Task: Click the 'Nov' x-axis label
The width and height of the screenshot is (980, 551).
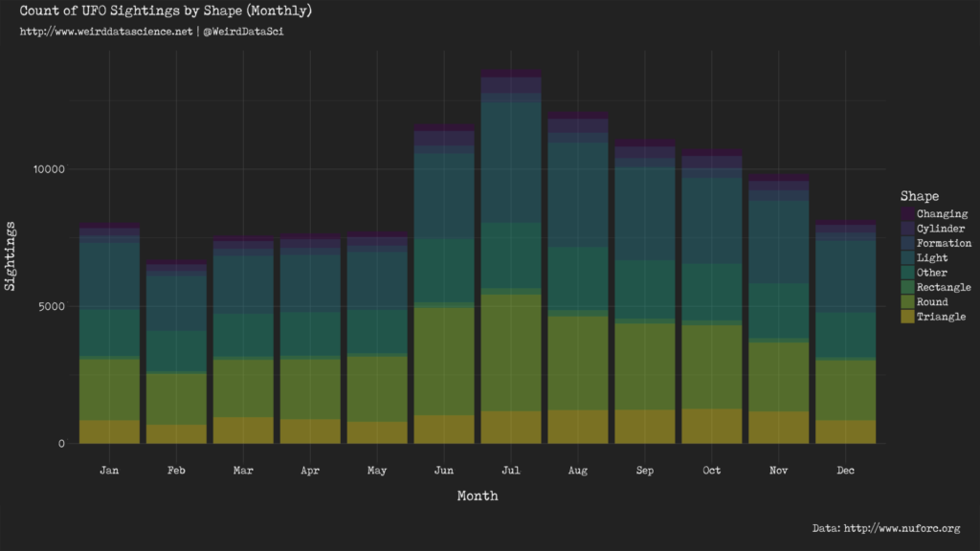Action: 778,471
